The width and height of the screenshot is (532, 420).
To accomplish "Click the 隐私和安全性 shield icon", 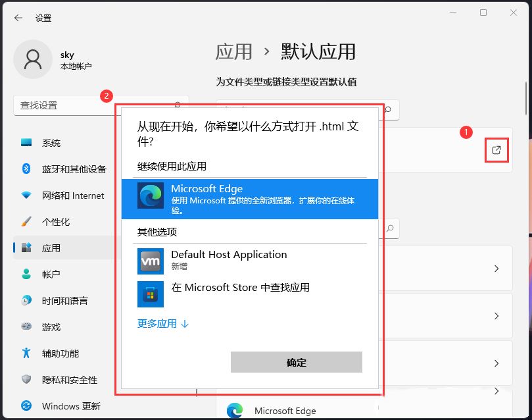I will point(24,380).
